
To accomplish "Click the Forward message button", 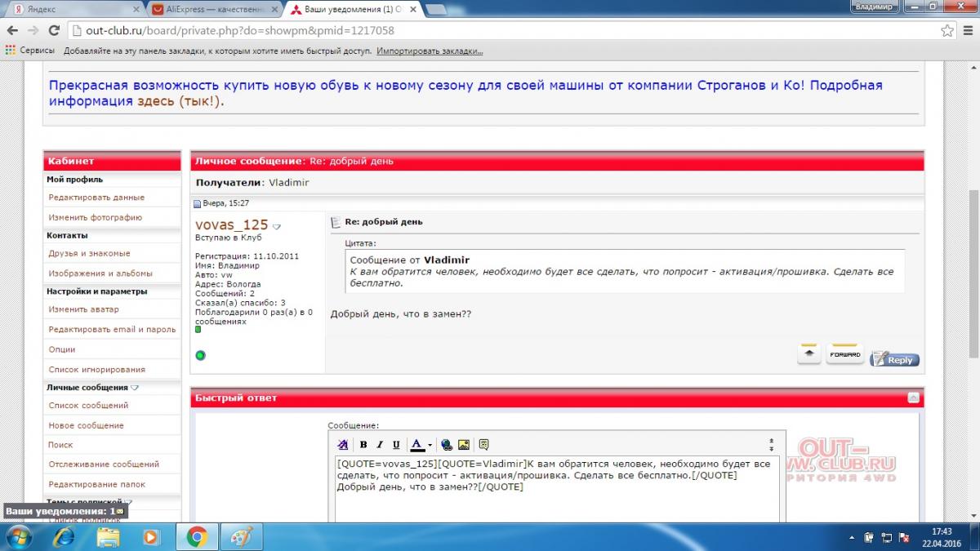I will pyautogui.click(x=845, y=354).
